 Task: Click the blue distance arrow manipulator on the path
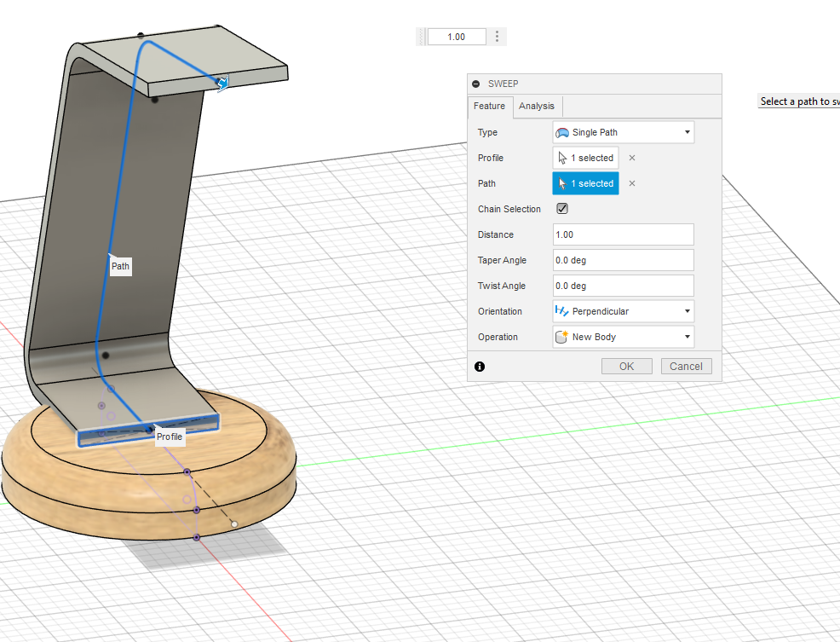coord(223,83)
